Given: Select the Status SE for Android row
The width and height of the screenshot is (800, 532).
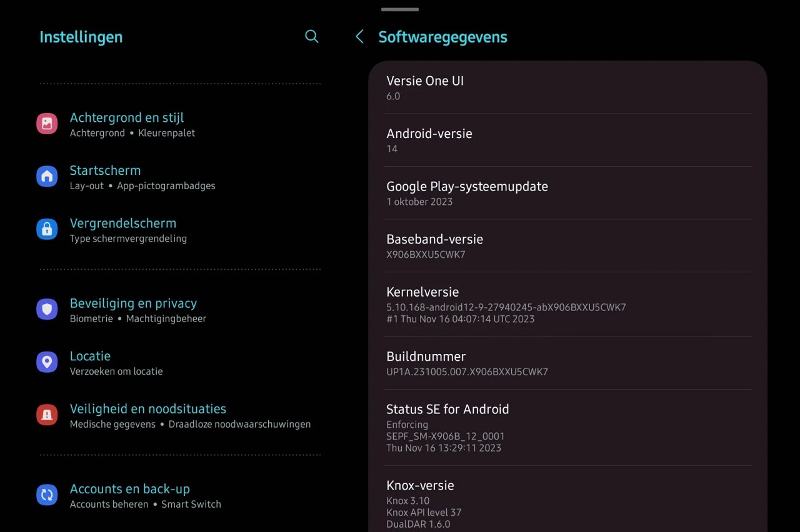Looking at the screenshot, I should coord(567,427).
